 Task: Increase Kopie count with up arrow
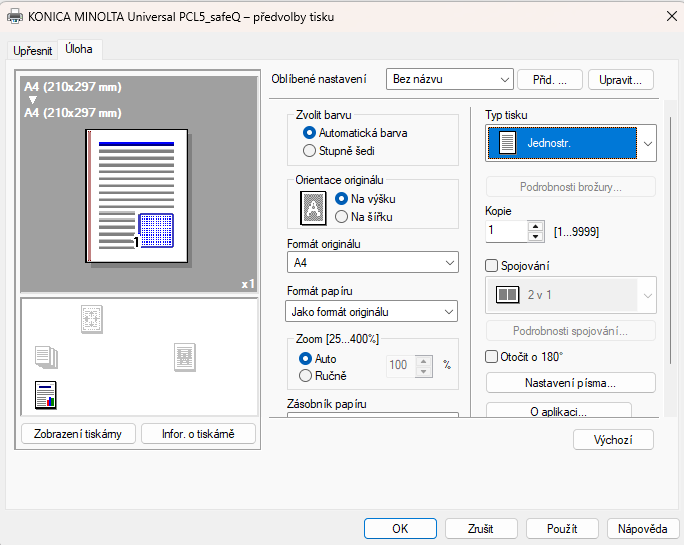536,226
